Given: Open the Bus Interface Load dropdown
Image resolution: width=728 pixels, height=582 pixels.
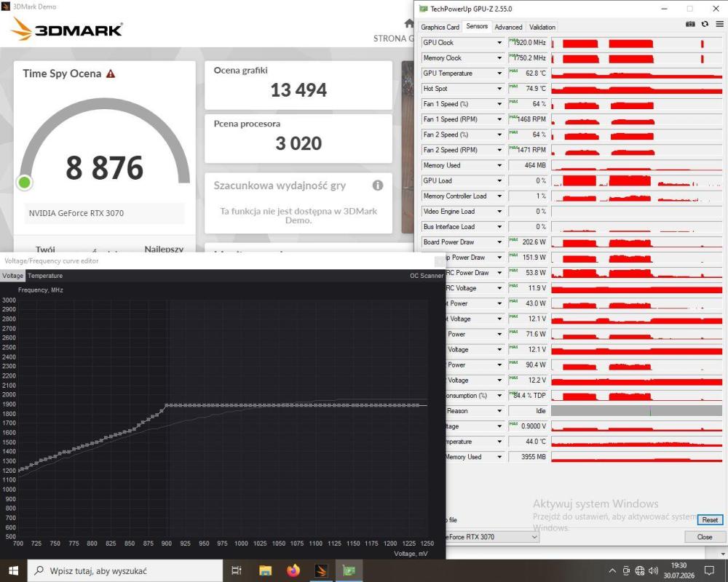Looking at the screenshot, I should 499,227.
